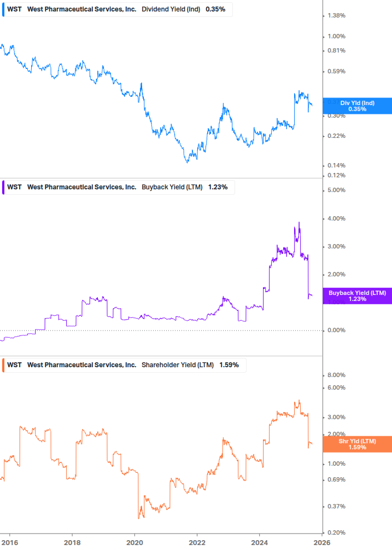Select the purple Buyback Yield 1.23% axis tag
392x550 pixels.
[358, 296]
